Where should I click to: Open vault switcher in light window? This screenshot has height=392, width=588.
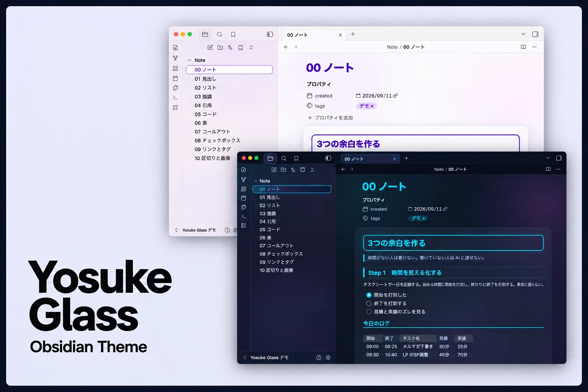(x=196, y=230)
